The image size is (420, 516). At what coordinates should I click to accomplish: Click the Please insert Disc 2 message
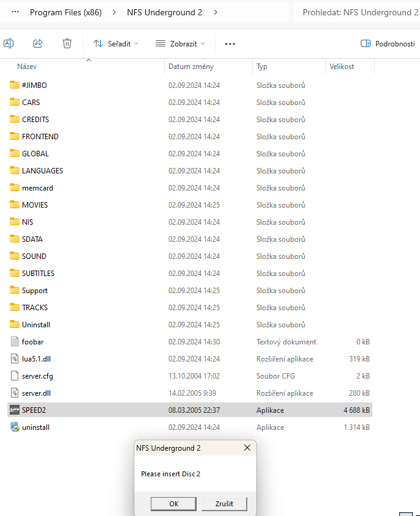pos(171,474)
